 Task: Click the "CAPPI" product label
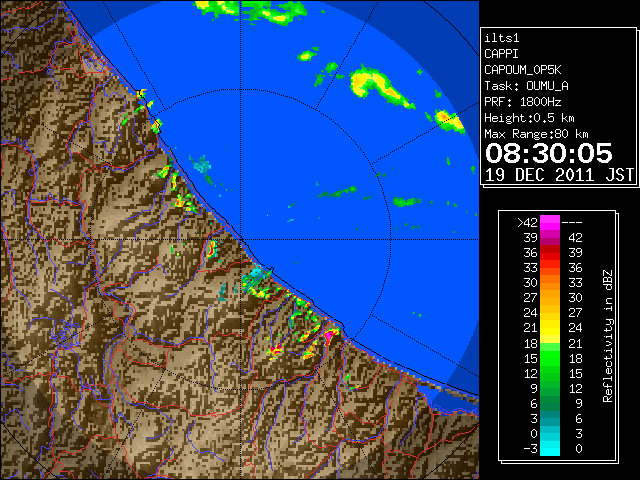[x=501, y=54]
